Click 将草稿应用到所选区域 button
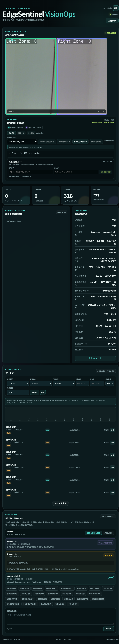This screenshot has height=644, width=119. click(47, 142)
